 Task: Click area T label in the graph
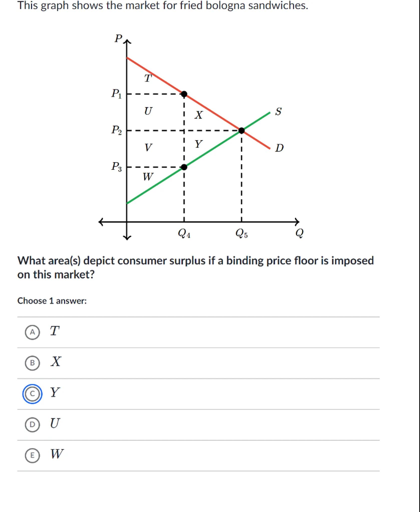(x=148, y=78)
